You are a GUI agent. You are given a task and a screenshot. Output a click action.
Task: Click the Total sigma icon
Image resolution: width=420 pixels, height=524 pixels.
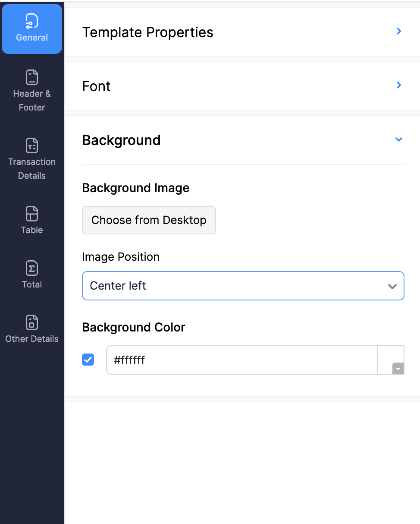coord(32,268)
